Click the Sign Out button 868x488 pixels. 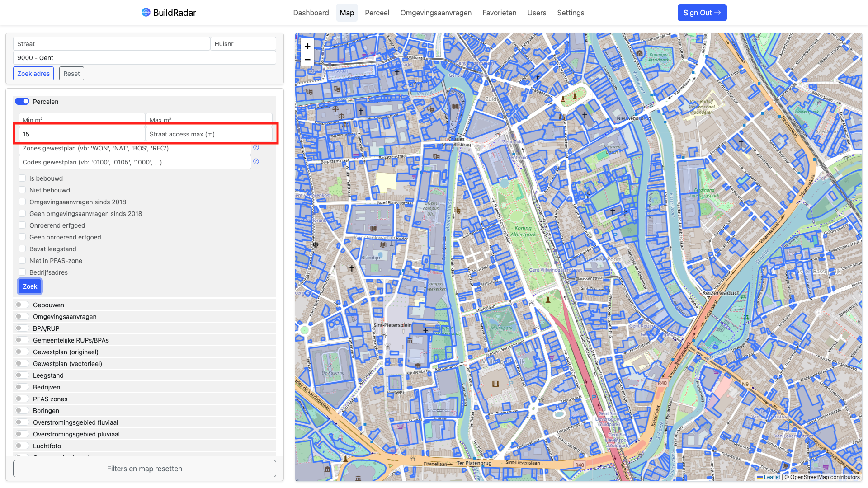702,13
